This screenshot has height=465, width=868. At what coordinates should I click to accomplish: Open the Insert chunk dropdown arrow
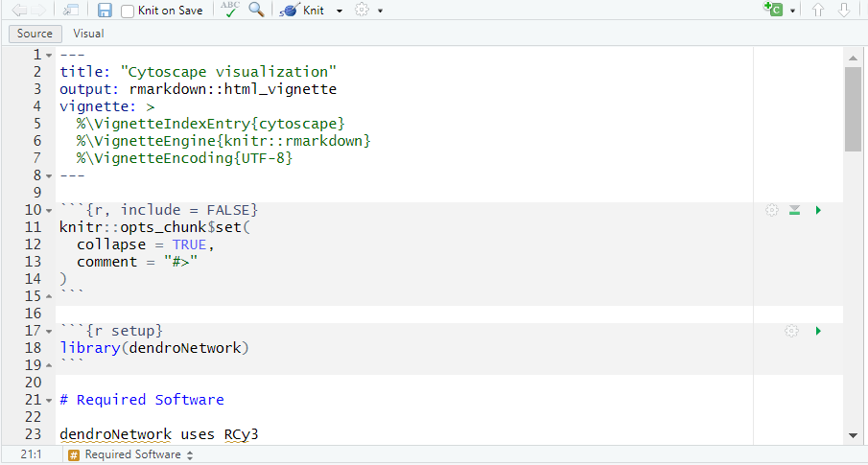coord(793,12)
